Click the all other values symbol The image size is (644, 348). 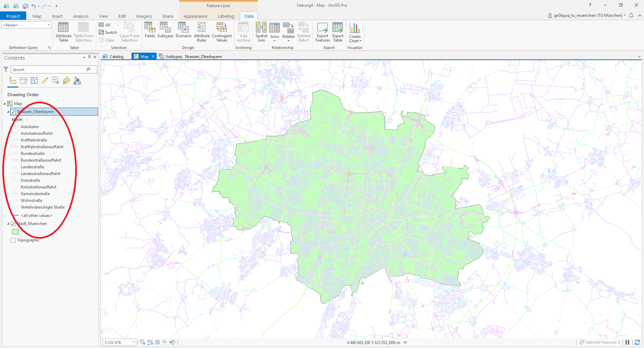[x=15, y=216]
